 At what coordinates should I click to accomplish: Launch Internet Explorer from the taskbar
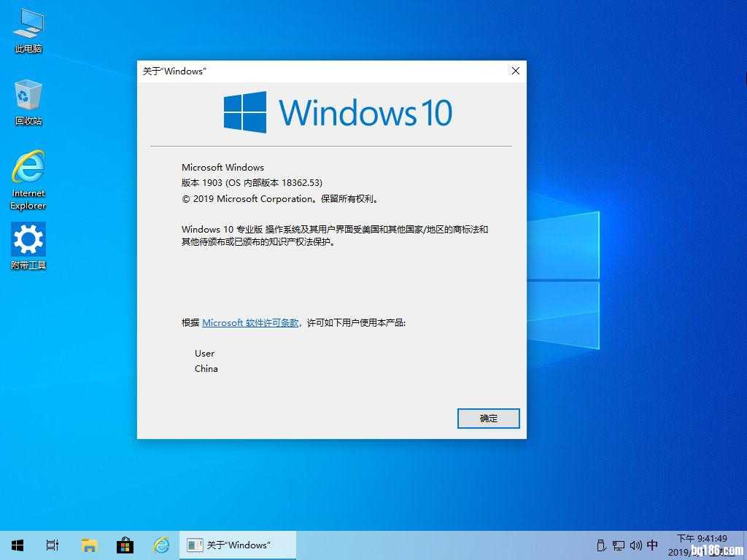pyautogui.click(x=160, y=545)
